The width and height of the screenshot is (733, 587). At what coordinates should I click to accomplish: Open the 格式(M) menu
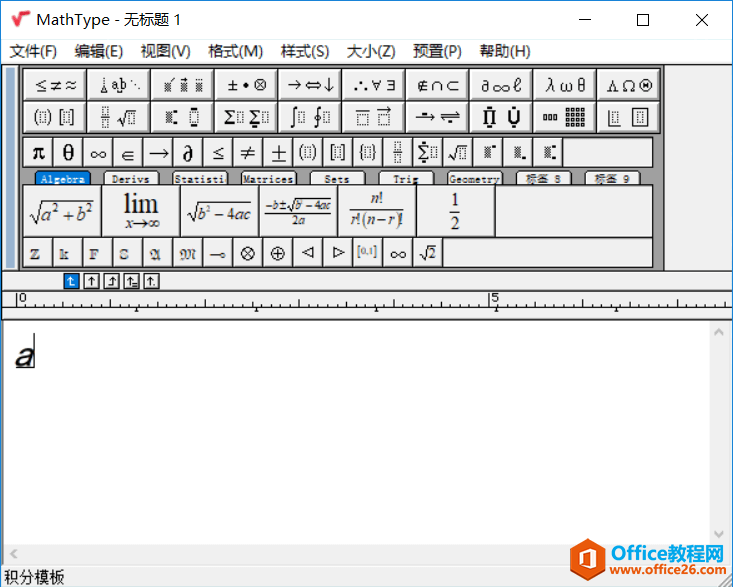[235, 51]
